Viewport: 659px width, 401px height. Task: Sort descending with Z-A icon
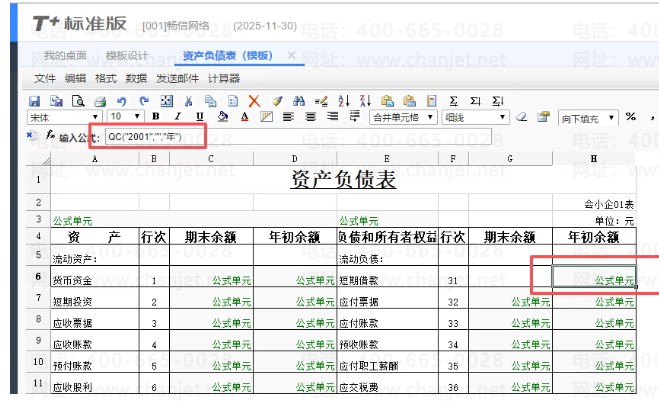click(x=365, y=101)
